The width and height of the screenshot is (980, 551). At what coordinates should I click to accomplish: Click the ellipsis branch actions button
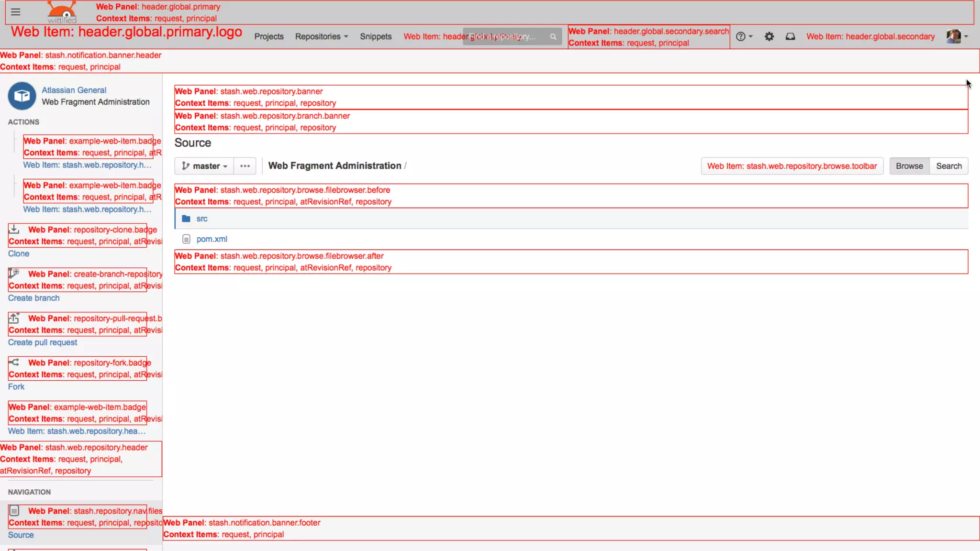pos(245,166)
